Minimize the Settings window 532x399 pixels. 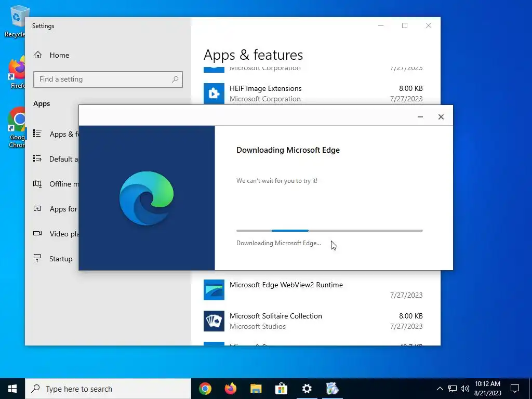(x=381, y=26)
